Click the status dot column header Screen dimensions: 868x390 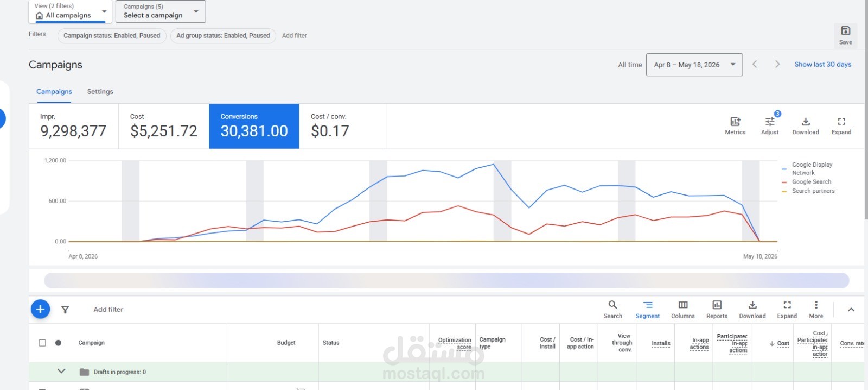(58, 343)
